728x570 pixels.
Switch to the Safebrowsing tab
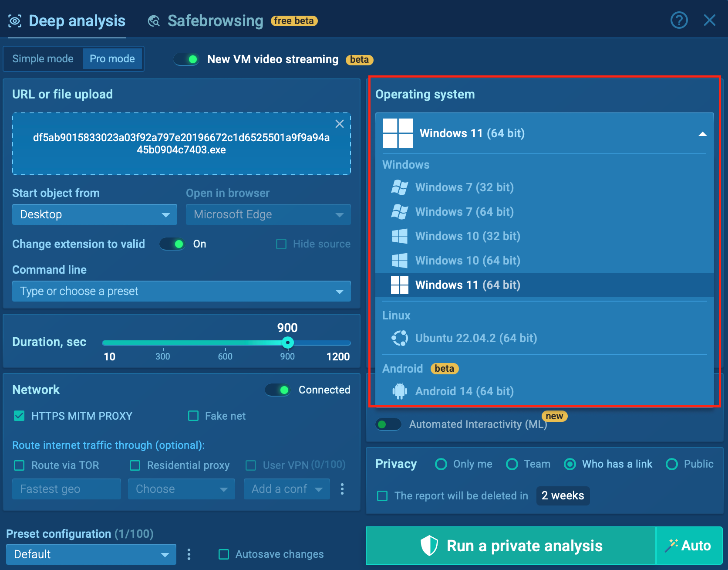pyautogui.click(x=233, y=21)
